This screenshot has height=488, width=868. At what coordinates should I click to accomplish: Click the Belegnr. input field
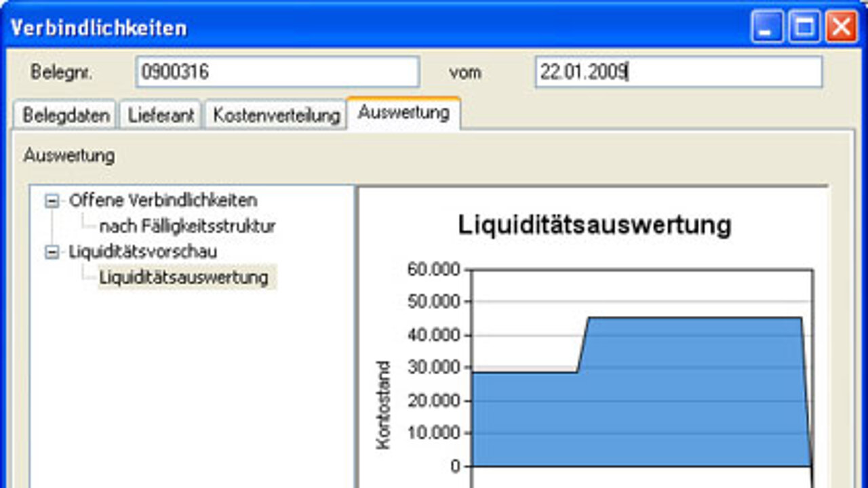(278, 72)
